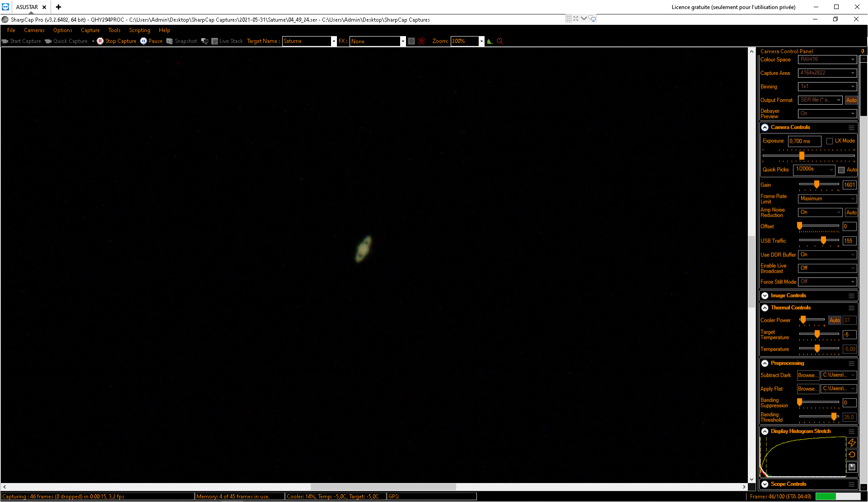Open the Cameras menu

(34, 30)
